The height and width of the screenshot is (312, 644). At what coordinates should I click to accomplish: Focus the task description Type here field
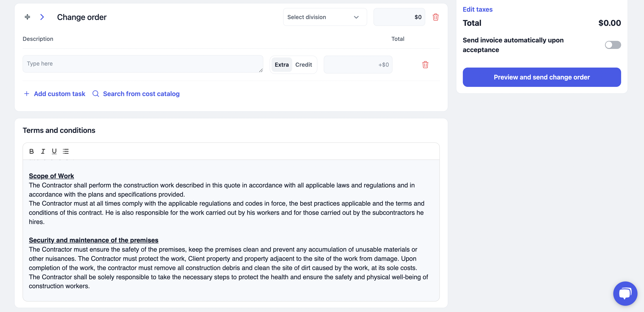143,64
